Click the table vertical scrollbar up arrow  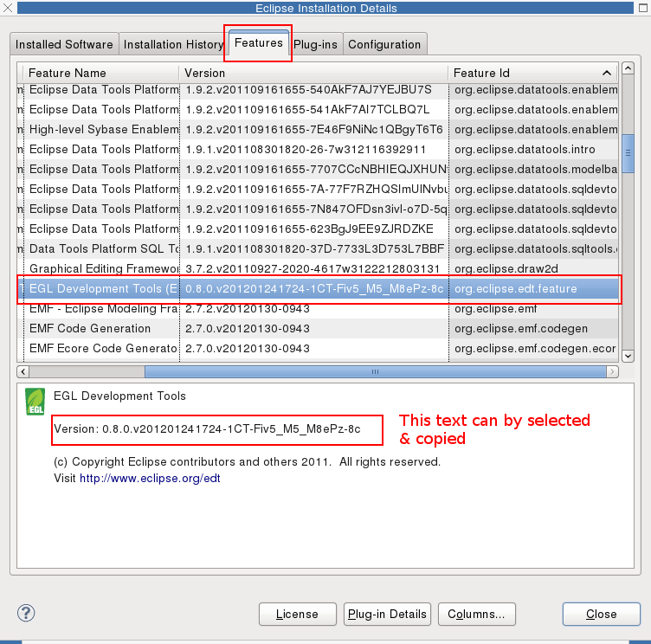(x=628, y=68)
